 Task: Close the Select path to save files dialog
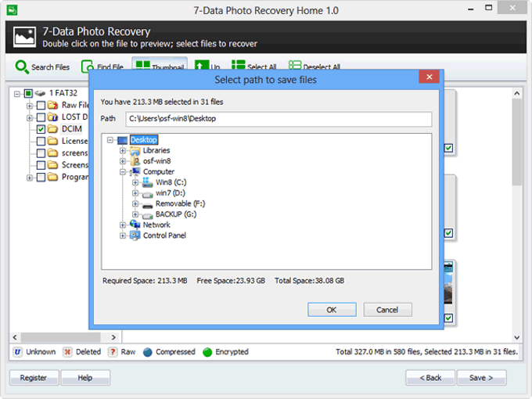[x=430, y=77]
